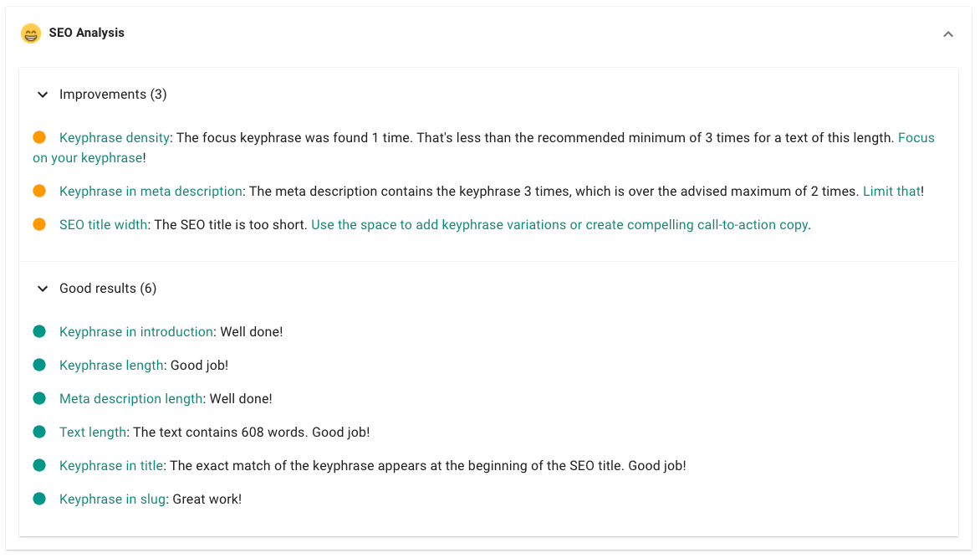Click the orange dot beside SEO title width

click(x=38, y=224)
